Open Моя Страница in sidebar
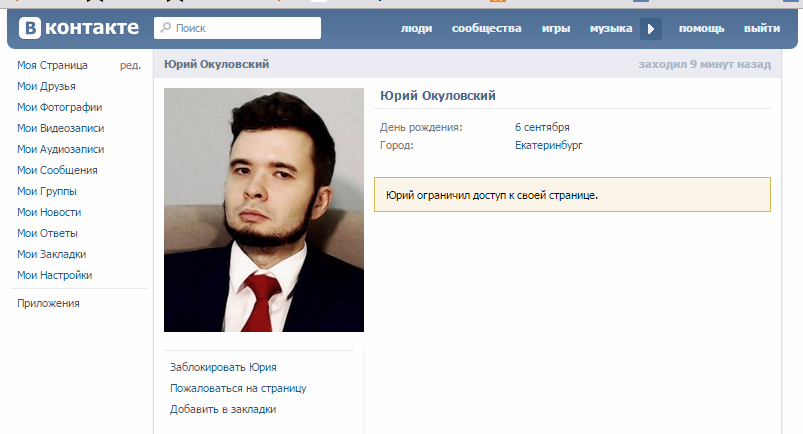803x434 pixels. coord(52,65)
